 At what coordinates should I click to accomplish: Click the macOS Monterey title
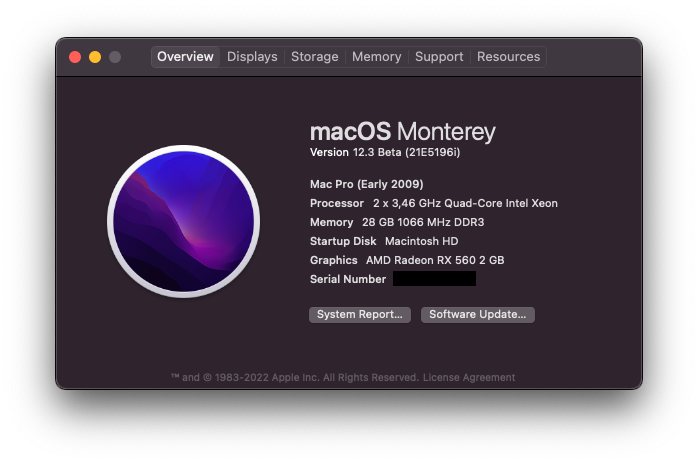coord(402,132)
